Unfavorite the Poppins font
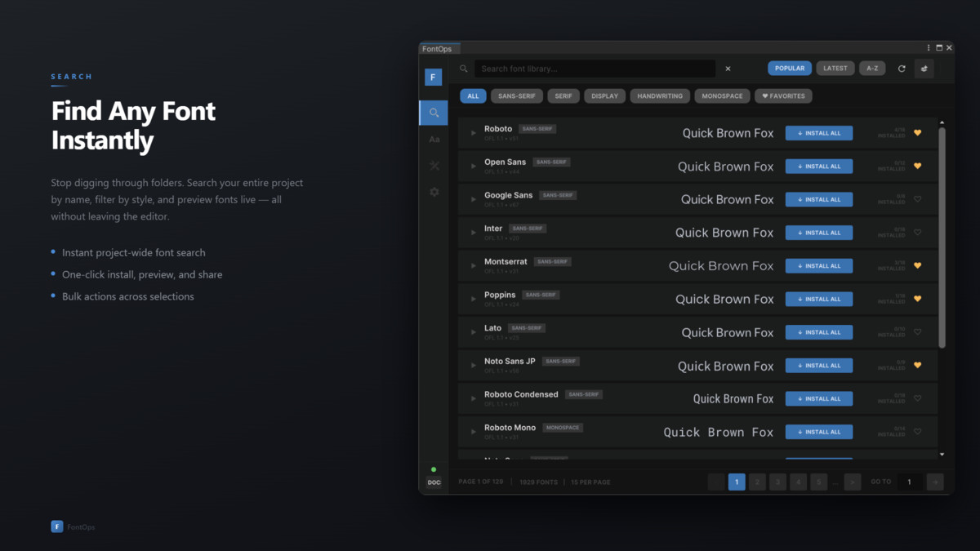The image size is (980, 551). (x=917, y=299)
